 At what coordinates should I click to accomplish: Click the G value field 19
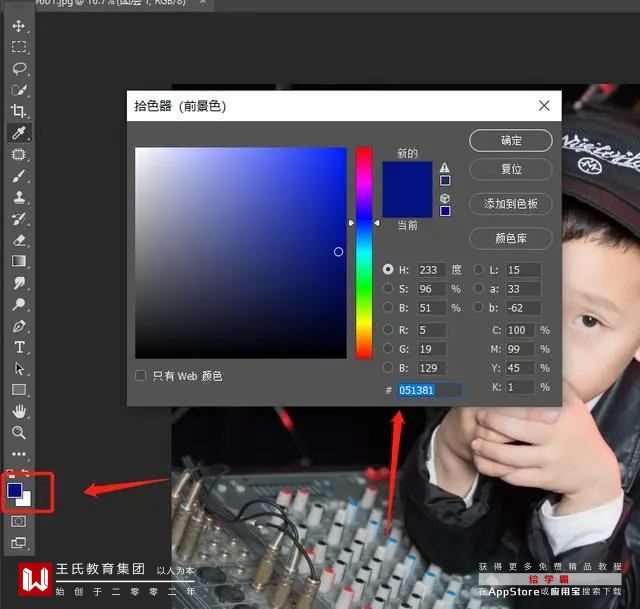[431, 349]
